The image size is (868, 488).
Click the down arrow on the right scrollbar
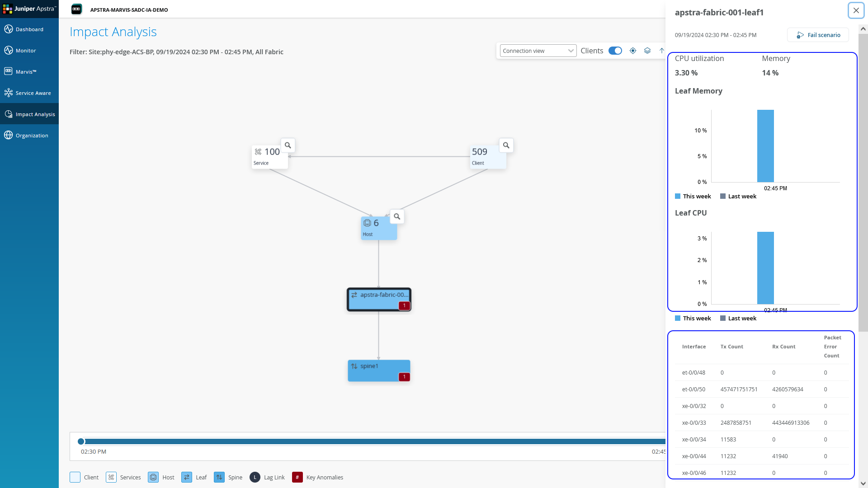pyautogui.click(x=863, y=483)
